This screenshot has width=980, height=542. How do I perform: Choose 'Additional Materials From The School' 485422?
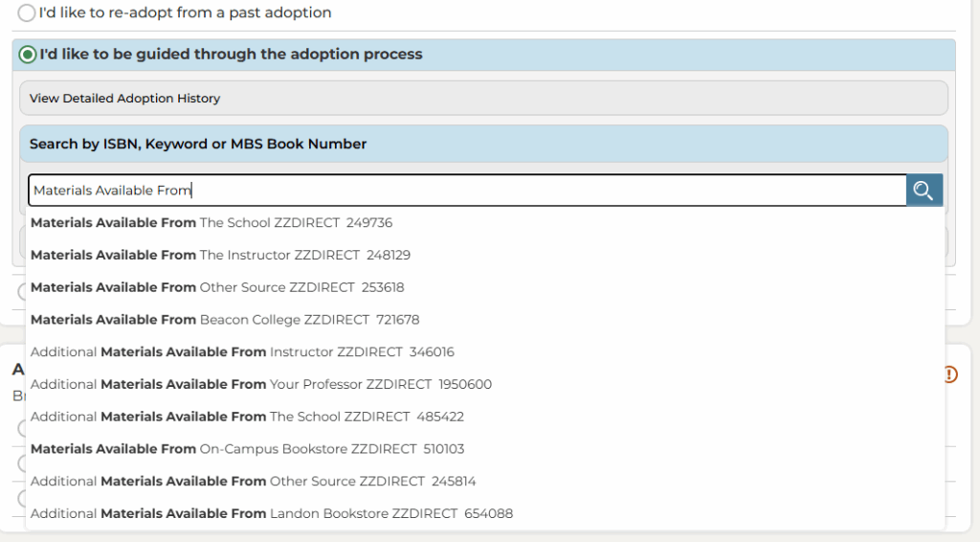pos(247,417)
